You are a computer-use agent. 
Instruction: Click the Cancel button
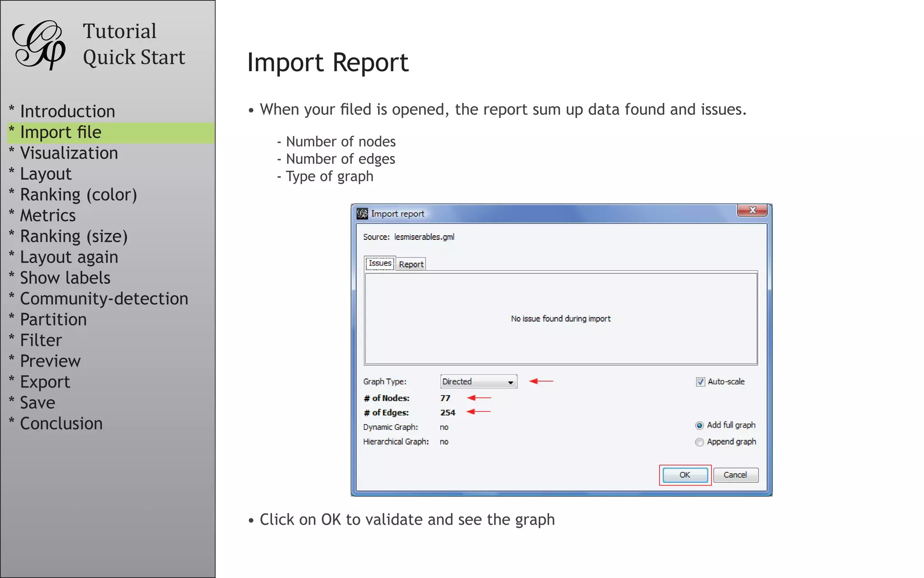[x=735, y=475]
